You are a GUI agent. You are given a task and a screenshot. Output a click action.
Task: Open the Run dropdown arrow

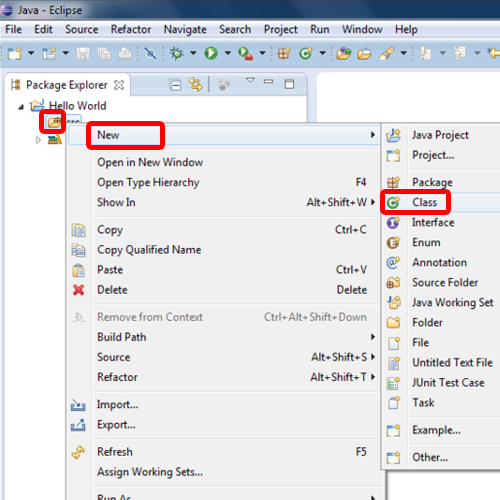[x=228, y=53]
